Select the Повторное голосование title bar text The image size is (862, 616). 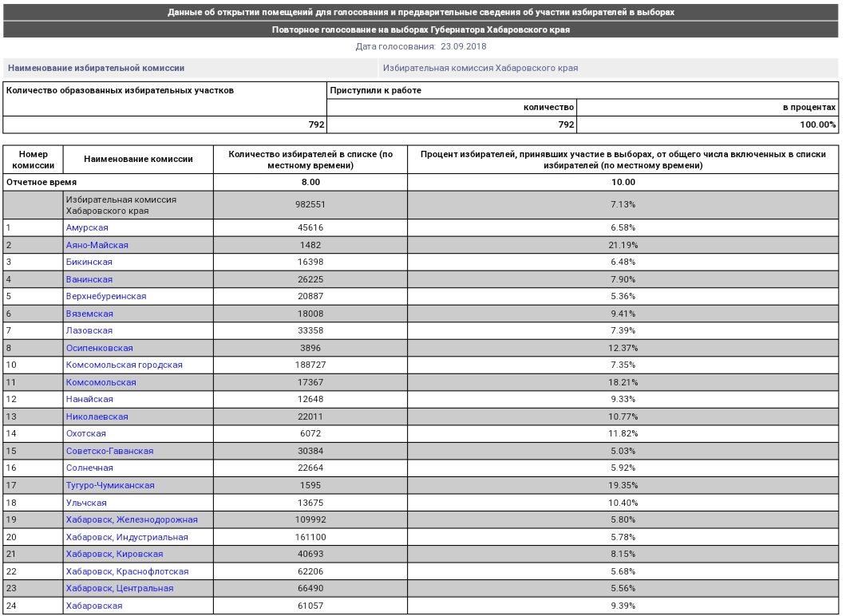[x=421, y=30]
